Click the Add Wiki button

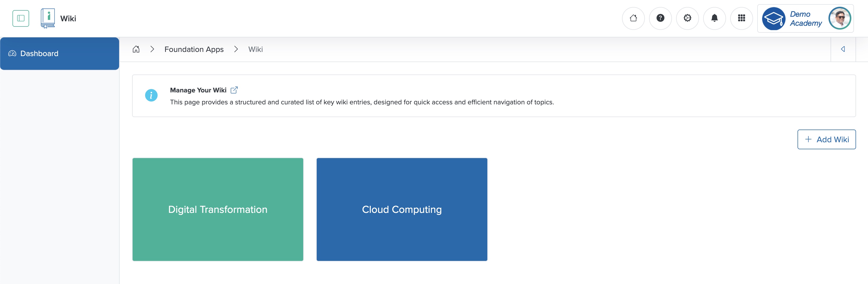[x=826, y=139]
